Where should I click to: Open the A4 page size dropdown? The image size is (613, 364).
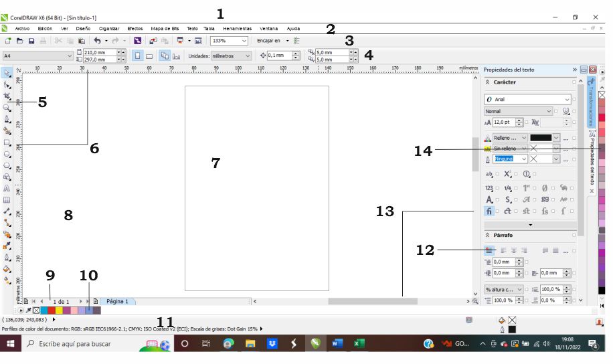coord(69,56)
